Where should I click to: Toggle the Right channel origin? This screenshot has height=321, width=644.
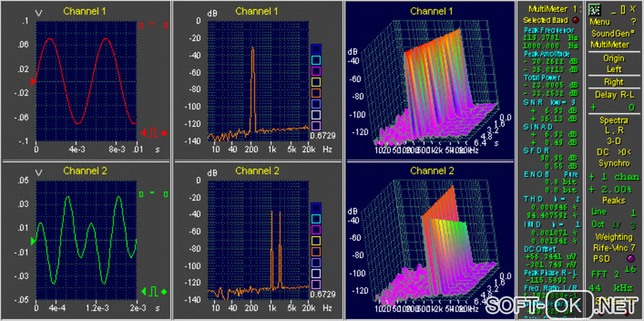pos(614,82)
